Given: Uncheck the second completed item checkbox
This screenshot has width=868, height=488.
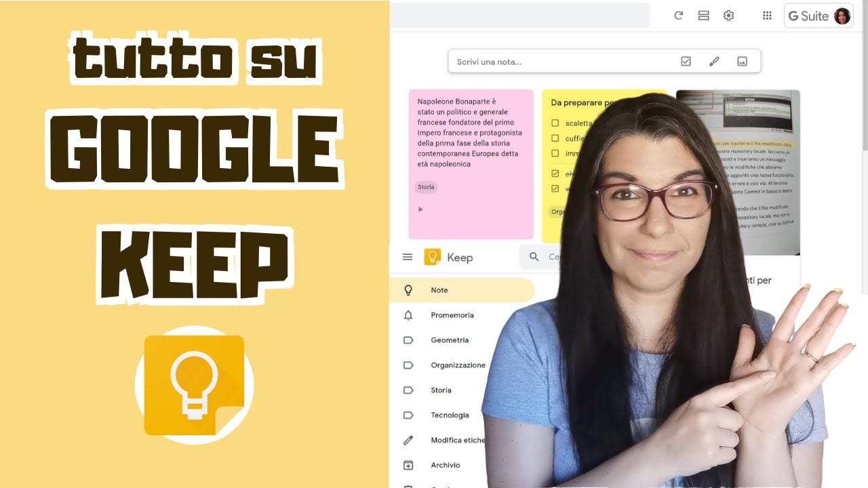Looking at the screenshot, I should click(x=555, y=188).
